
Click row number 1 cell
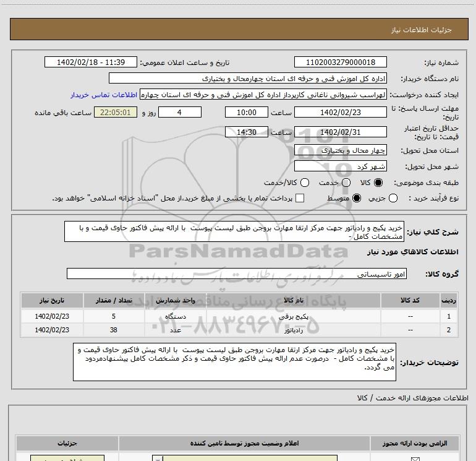click(x=449, y=317)
